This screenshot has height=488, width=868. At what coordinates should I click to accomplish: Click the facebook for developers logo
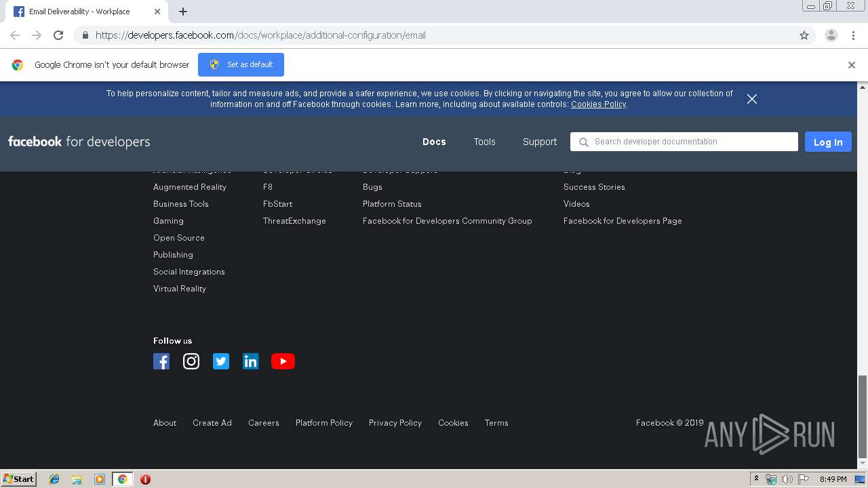[x=79, y=142]
